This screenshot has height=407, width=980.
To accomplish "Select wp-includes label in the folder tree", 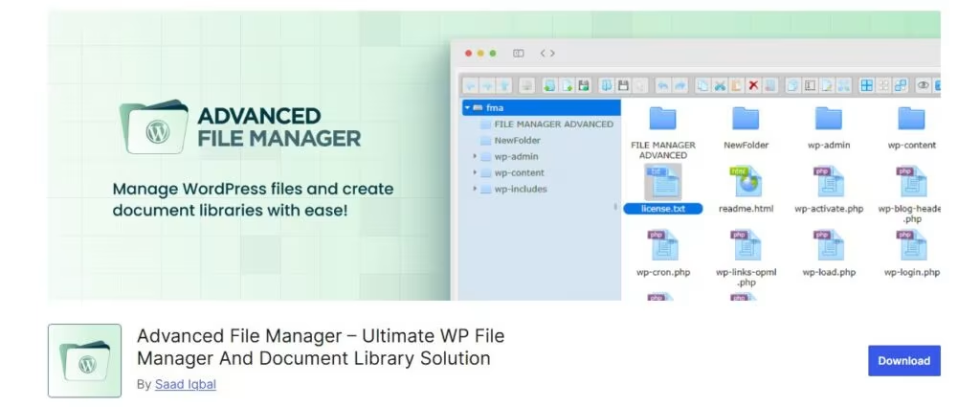I will tap(520, 189).
